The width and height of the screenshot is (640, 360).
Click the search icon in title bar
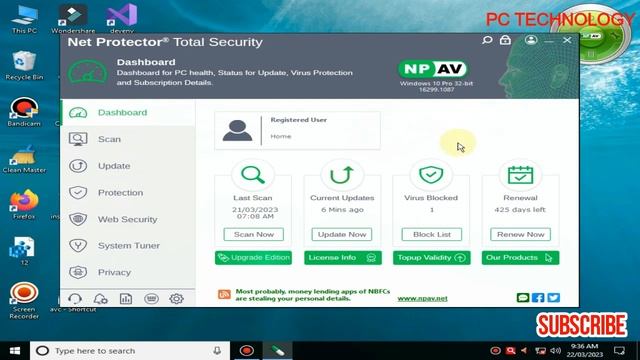tap(487, 40)
